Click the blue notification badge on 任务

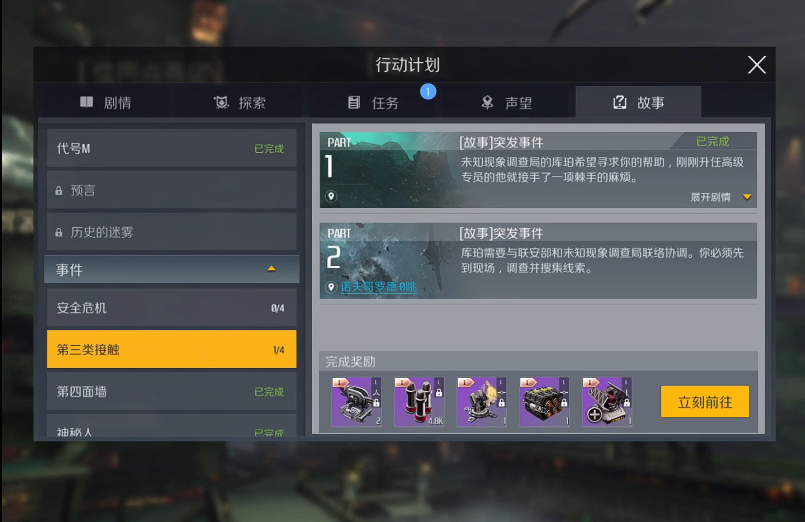428,91
